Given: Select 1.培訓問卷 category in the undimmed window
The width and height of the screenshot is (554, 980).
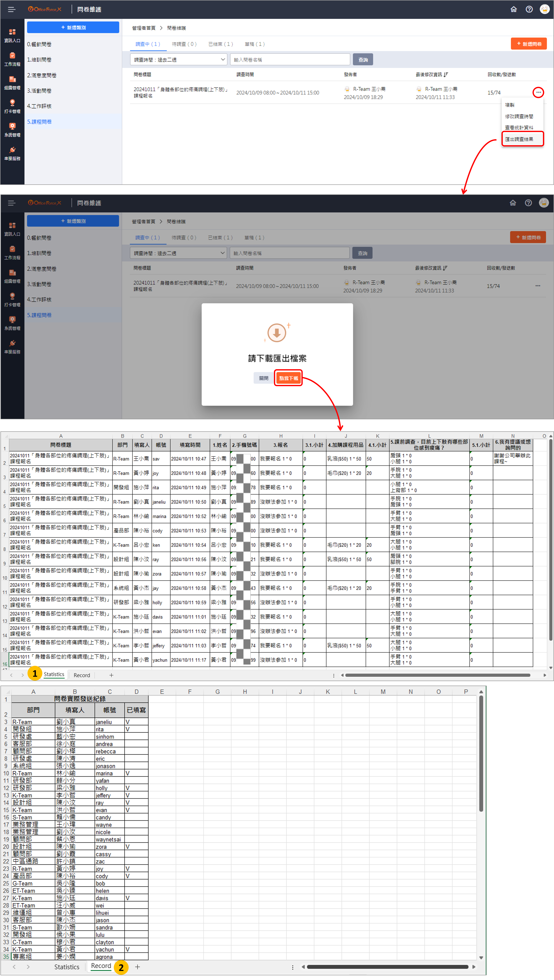Looking at the screenshot, I should [x=73, y=60].
